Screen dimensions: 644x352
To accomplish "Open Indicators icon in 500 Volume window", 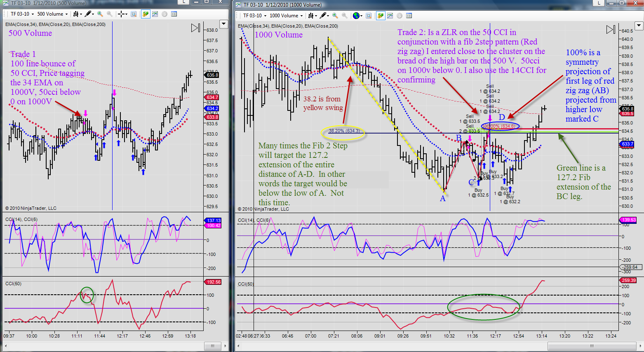I will (x=155, y=14).
